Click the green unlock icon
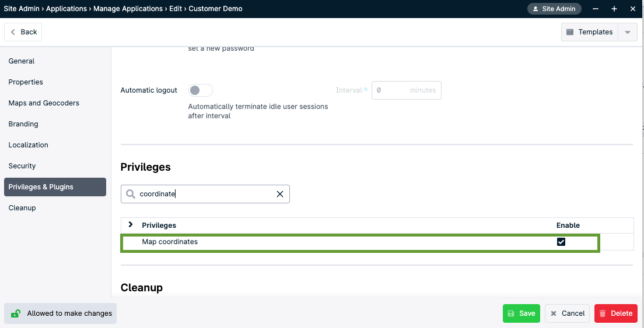The image size is (644, 328). (16, 313)
